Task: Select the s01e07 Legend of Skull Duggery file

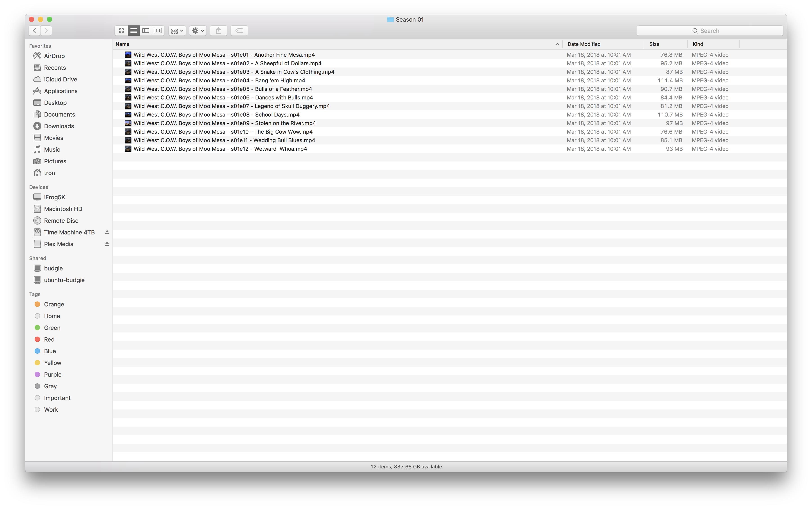Action: [x=231, y=106]
